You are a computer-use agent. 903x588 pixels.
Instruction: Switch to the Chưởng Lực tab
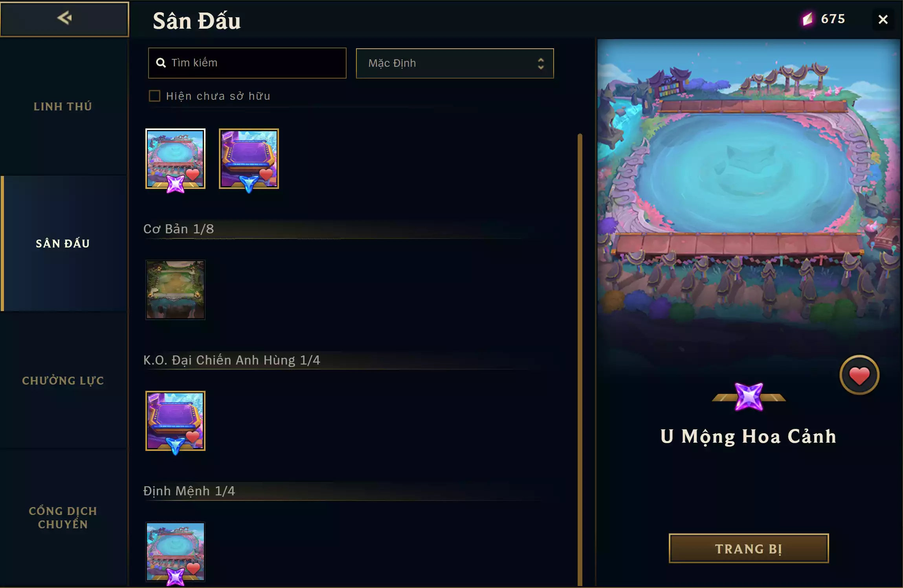point(63,381)
